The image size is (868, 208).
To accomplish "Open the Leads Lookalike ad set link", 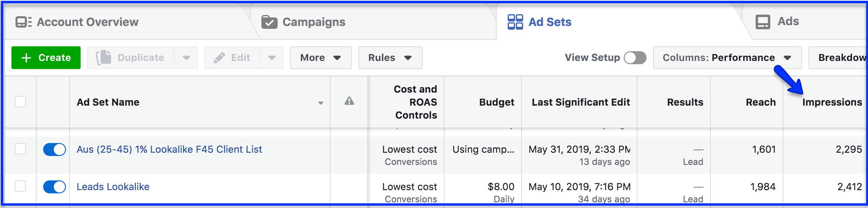I will tap(113, 187).
